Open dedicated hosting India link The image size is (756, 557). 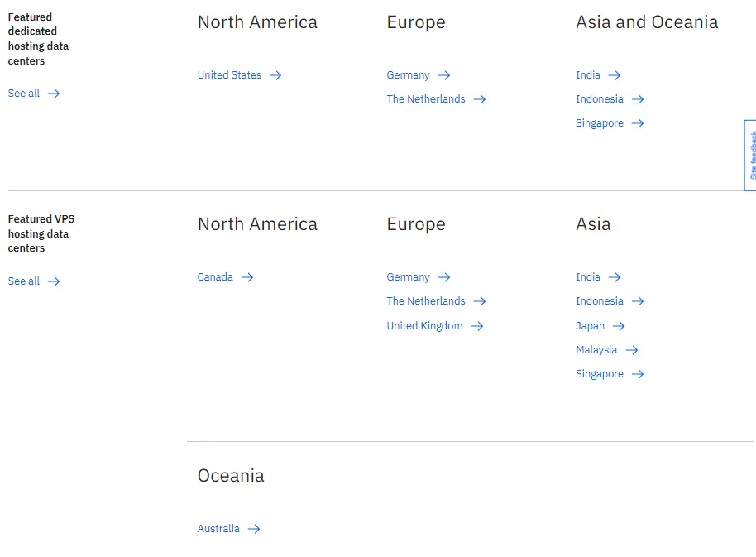pyautogui.click(x=588, y=75)
